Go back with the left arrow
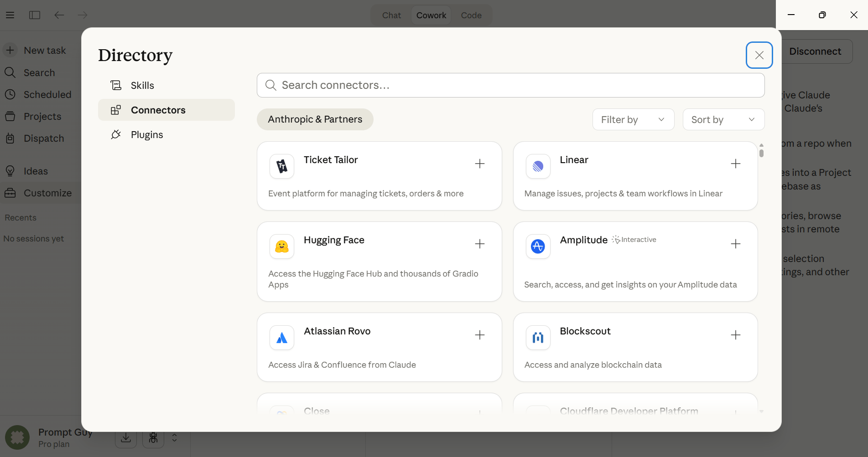 (59, 15)
